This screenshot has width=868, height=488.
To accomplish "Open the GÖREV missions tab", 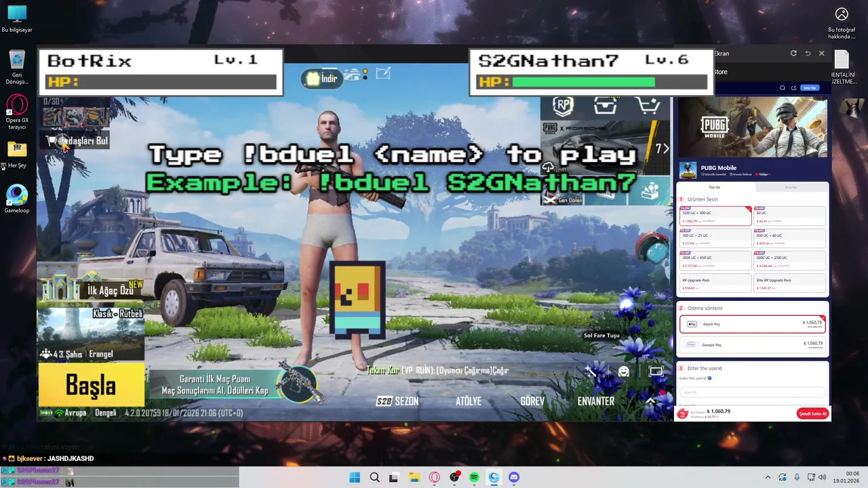I will coord(532,401).
